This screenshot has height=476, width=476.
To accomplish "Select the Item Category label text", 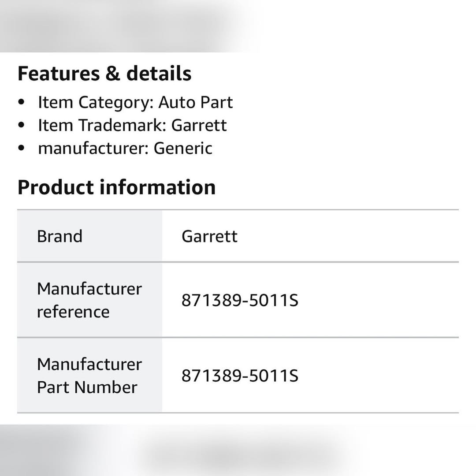I will click(95, 103).
